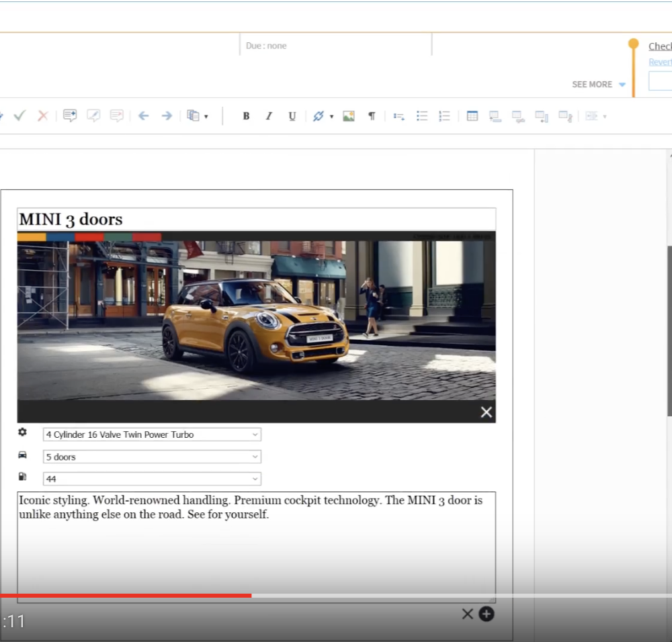Remove the image with the white X
672x642 pixels.
[487, 412]
